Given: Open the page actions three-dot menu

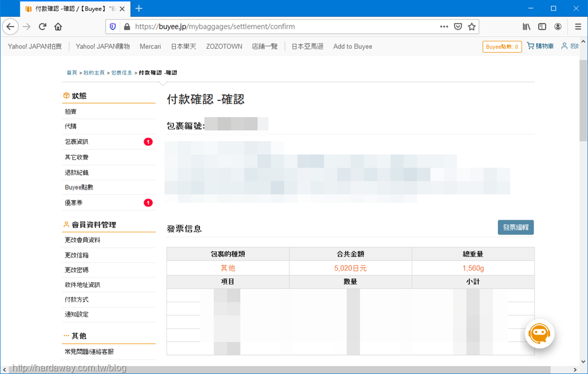Looking at the screenshot, I should click(x=444, y=26).
